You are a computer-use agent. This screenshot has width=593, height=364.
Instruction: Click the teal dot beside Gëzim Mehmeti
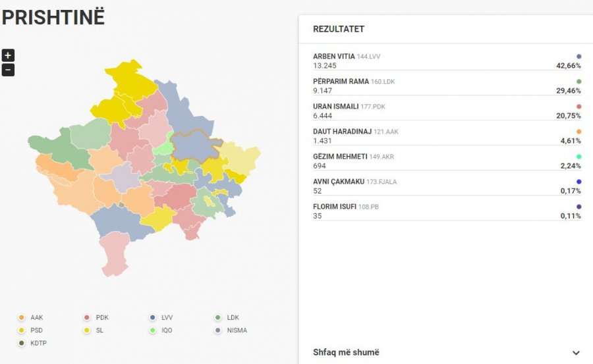579,157
